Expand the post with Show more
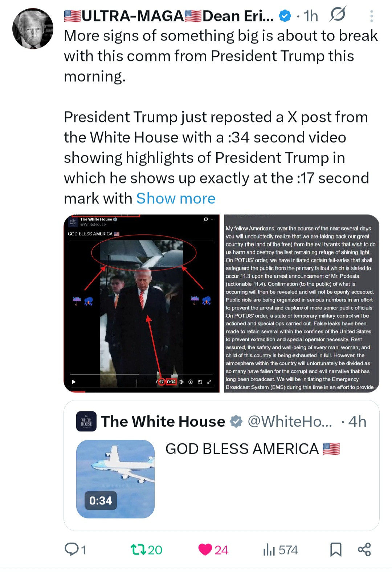The height and width of the screenshot is (572, 392). (176, 198)
